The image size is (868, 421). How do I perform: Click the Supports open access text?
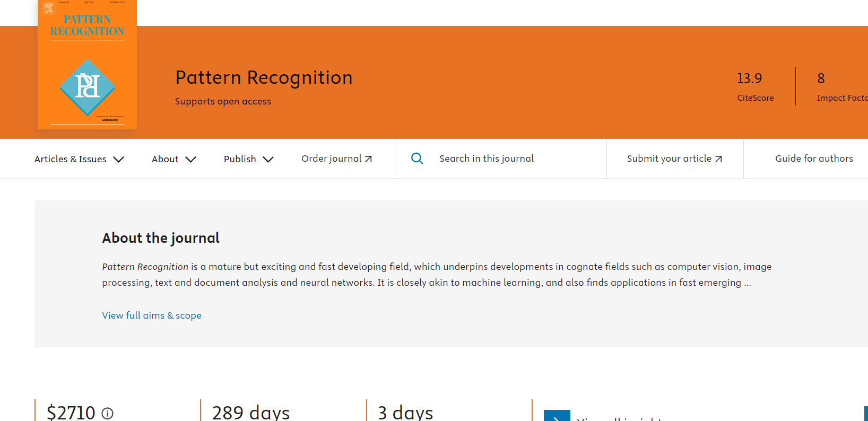coord(223,101)
